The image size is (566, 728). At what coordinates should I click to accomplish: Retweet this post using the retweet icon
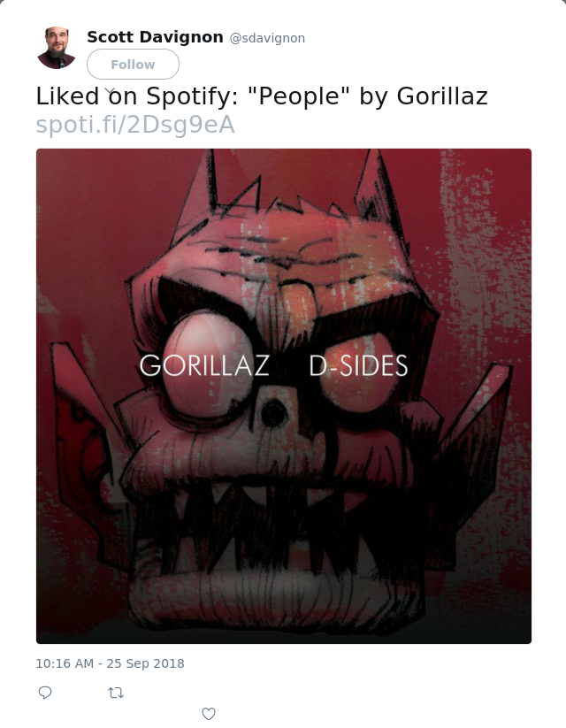(x=116, y=693)
